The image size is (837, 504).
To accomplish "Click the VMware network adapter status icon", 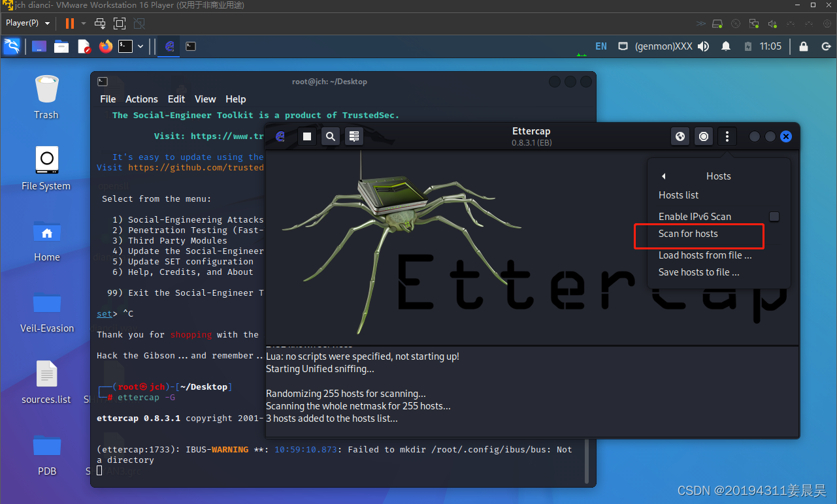I will [x=754, y=24].
